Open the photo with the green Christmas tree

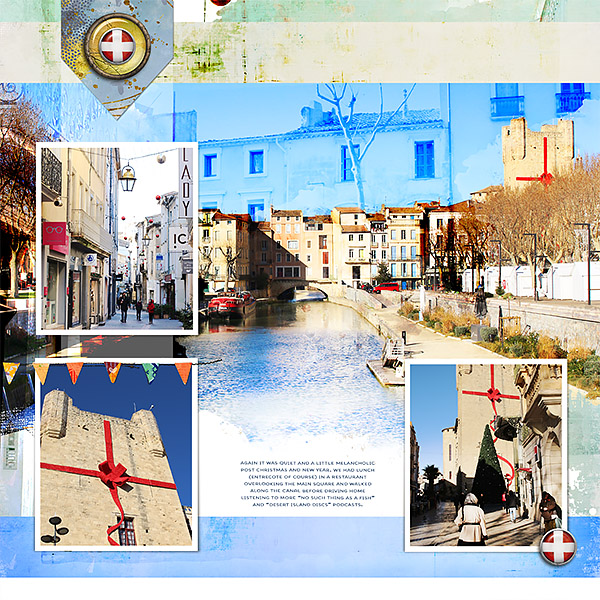click(x=486, y=455)
